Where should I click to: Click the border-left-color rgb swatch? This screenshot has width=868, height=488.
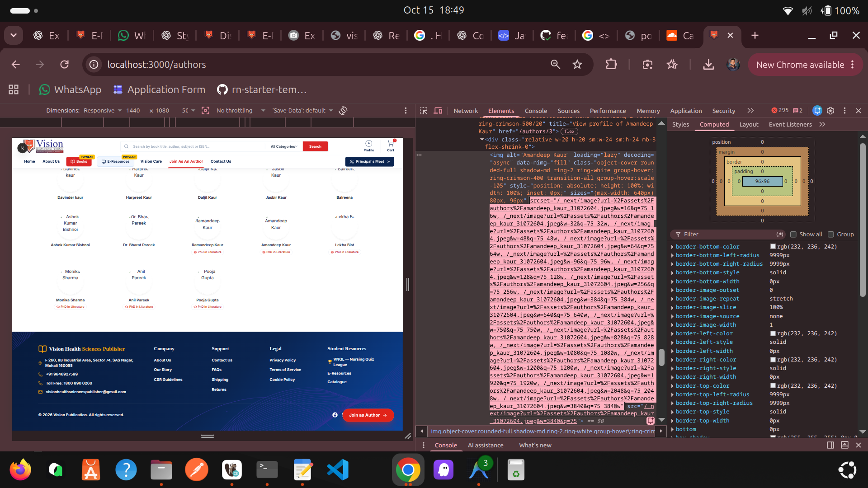coord(773,333)
